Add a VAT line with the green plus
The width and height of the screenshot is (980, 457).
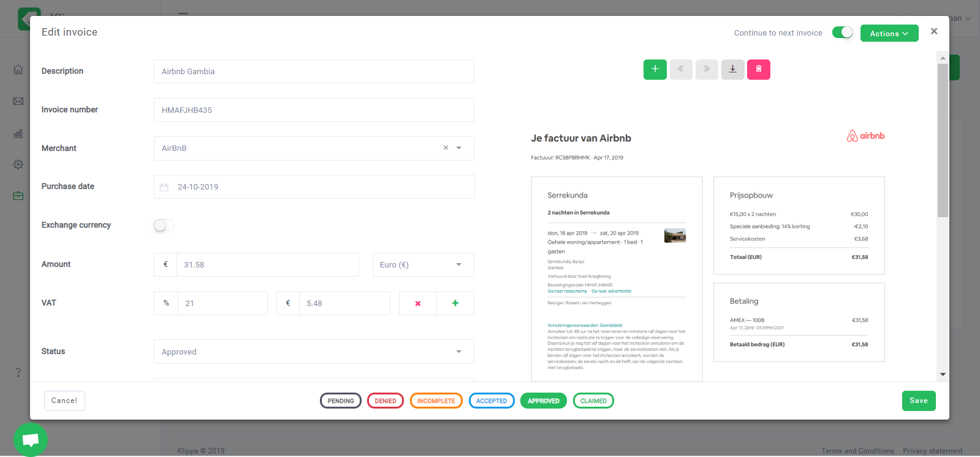(x=455, y=303)
